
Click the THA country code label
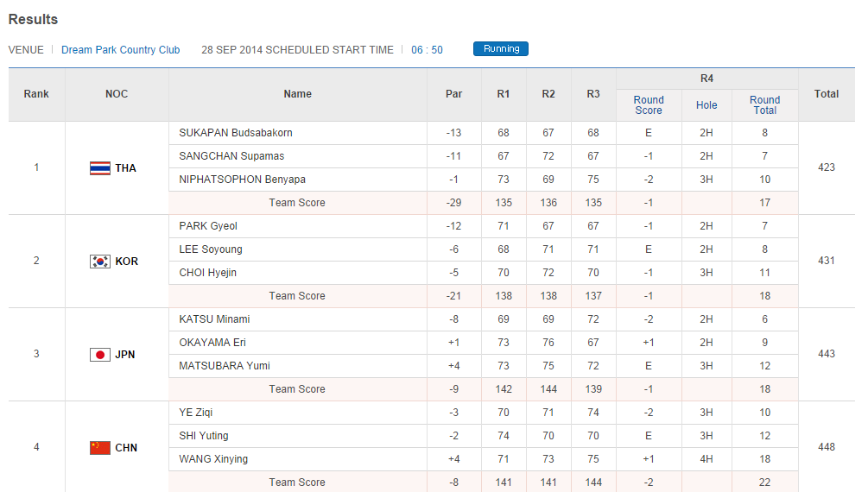pos(125,168)
